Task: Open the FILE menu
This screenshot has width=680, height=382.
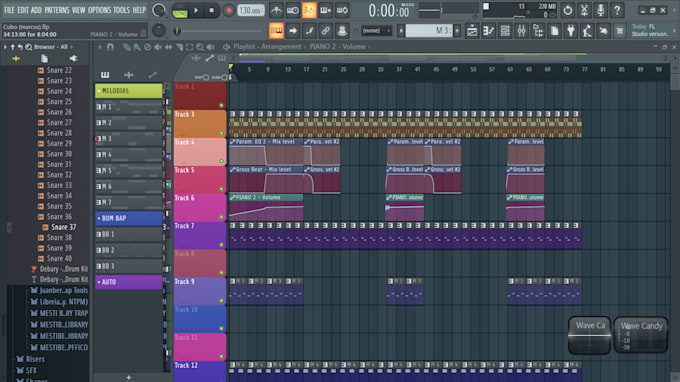Action: pos(9,10)
